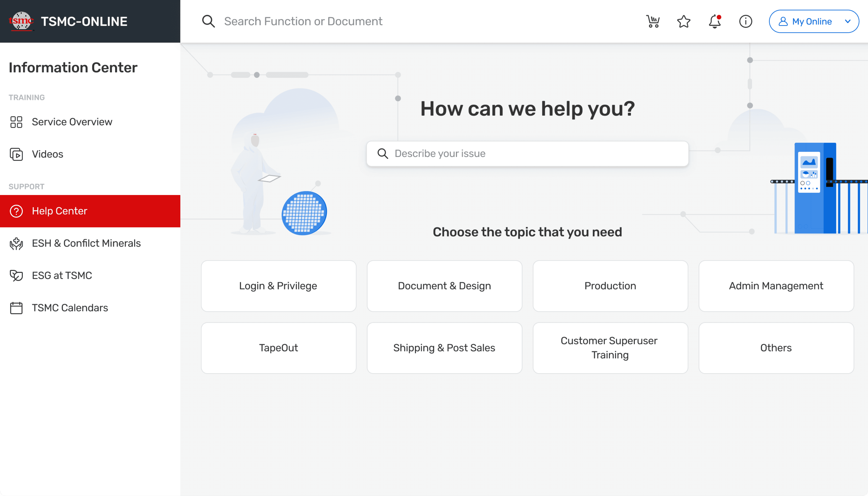Open the TapeOut topic
868x496 pixels.
tap(278, 348)
